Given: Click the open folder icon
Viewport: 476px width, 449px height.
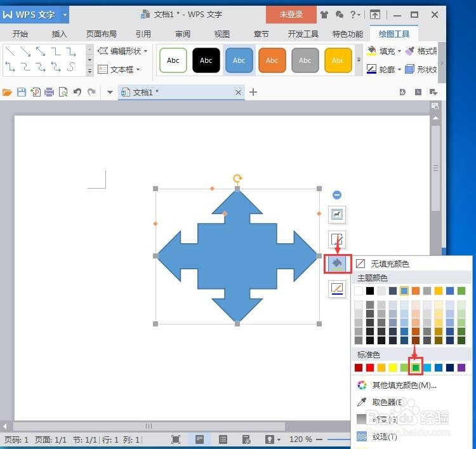Looking at the screenshot, I should pos(7,92).
